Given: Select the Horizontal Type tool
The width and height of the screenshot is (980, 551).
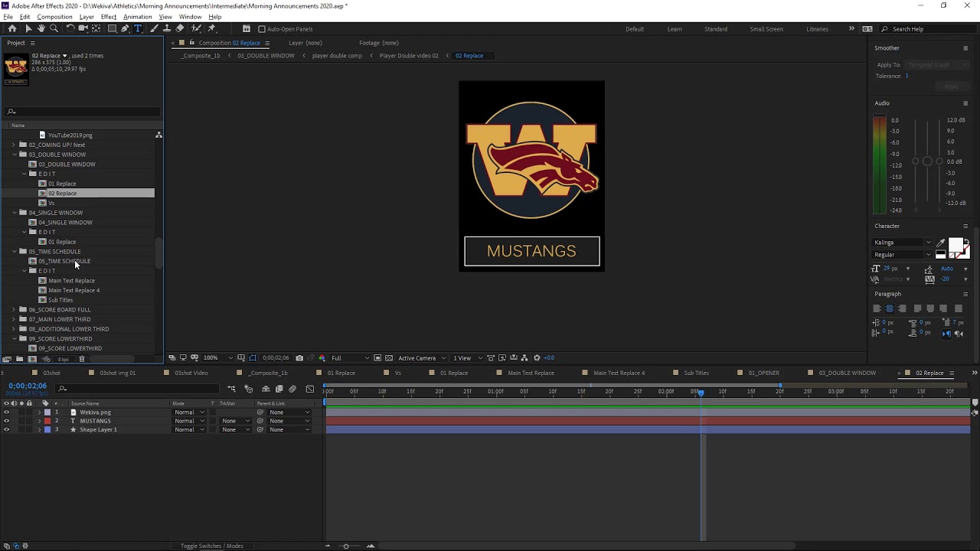Looking at the screenshot, I should click(138, 28).
